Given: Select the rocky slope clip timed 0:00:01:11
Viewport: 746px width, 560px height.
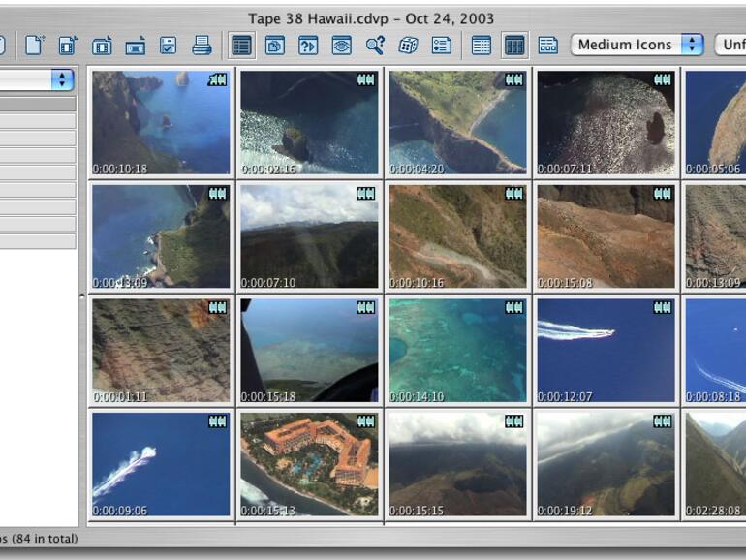Looking at the screenshot, I should (x=161, y=351).
